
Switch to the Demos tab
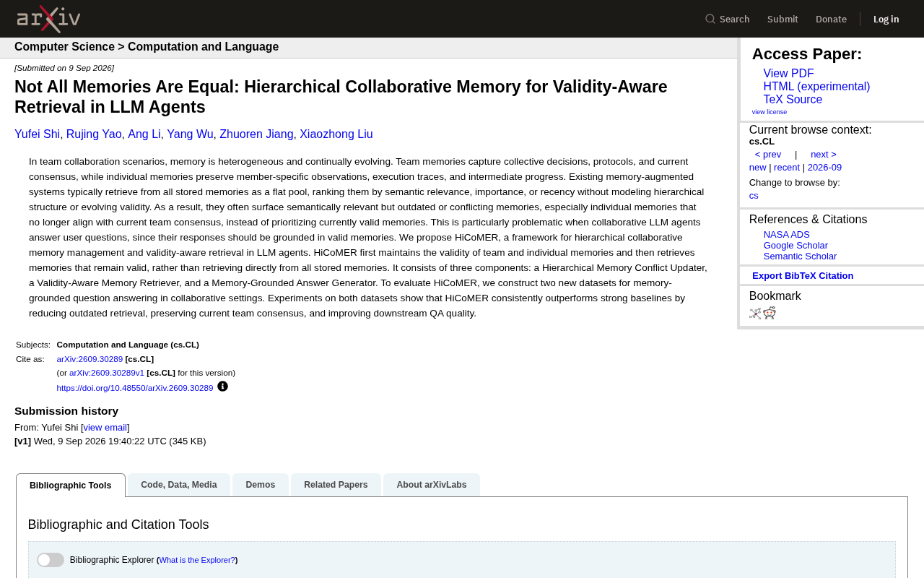[x=261, y=485]
